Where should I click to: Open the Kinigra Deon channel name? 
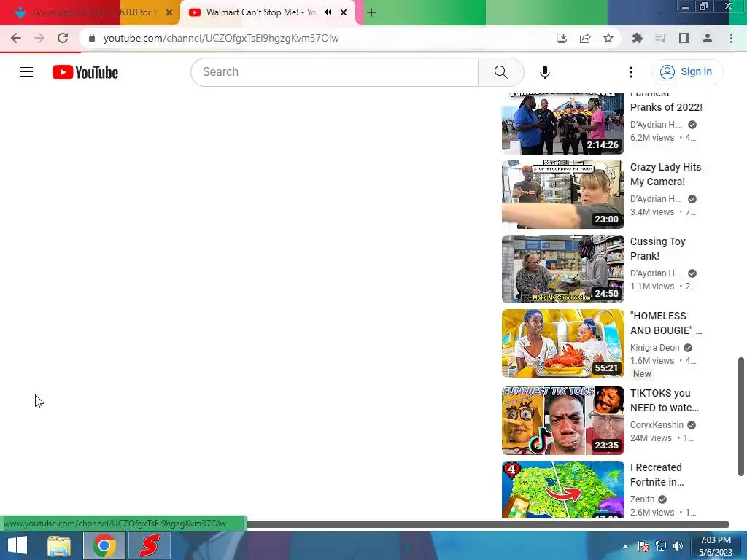coord(654,348)
